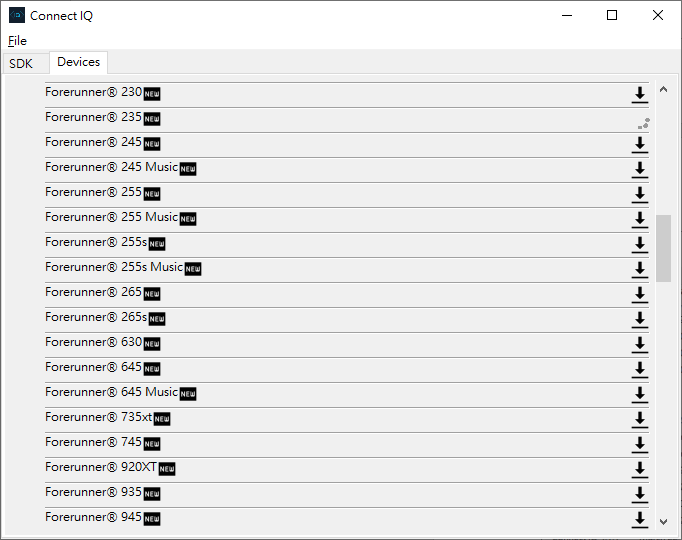The image size is (682, 540).
Task: Download the Forerunner 920XT device
Action: (639, 470)
